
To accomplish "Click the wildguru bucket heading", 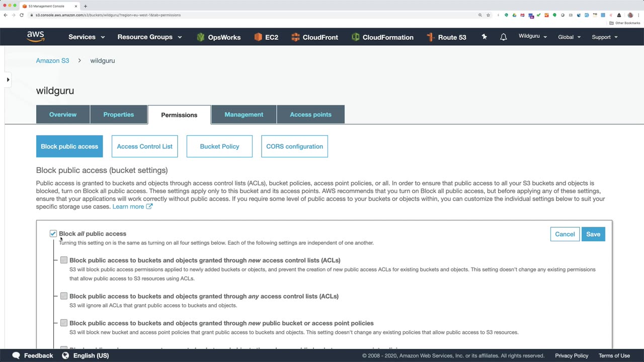I will [x=55, y=91].
